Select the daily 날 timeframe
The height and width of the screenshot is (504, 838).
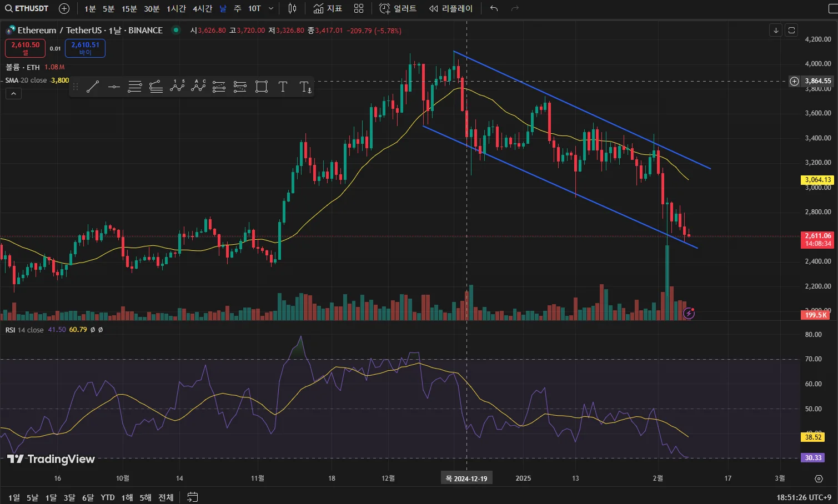point(223,8)
